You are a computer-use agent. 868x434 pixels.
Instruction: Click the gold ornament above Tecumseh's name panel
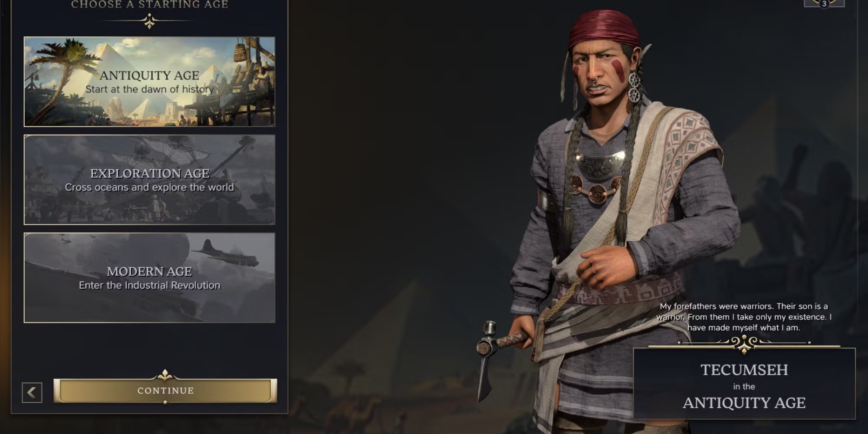coord(744,344)
